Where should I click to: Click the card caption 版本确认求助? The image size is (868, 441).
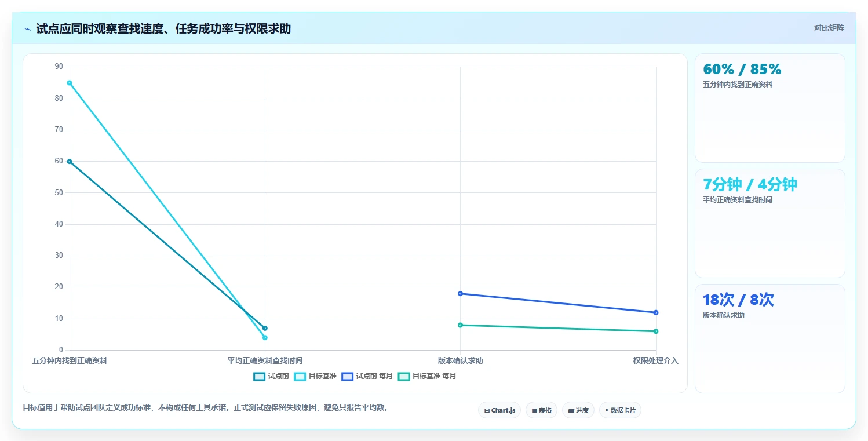[x=724, y=315]
